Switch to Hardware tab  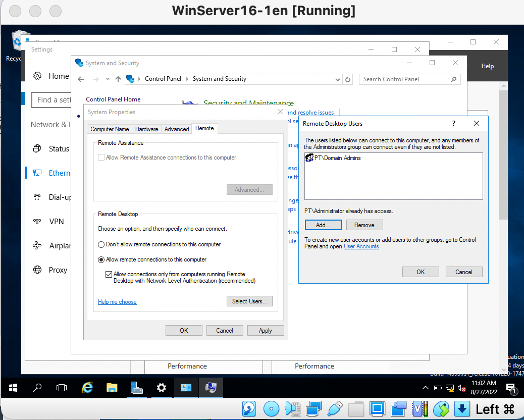(x=146, y=129)
